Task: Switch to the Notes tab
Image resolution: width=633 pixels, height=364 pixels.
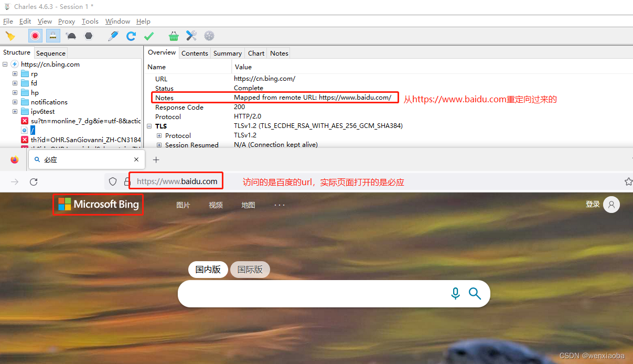Action: click(x=279, y=53)
